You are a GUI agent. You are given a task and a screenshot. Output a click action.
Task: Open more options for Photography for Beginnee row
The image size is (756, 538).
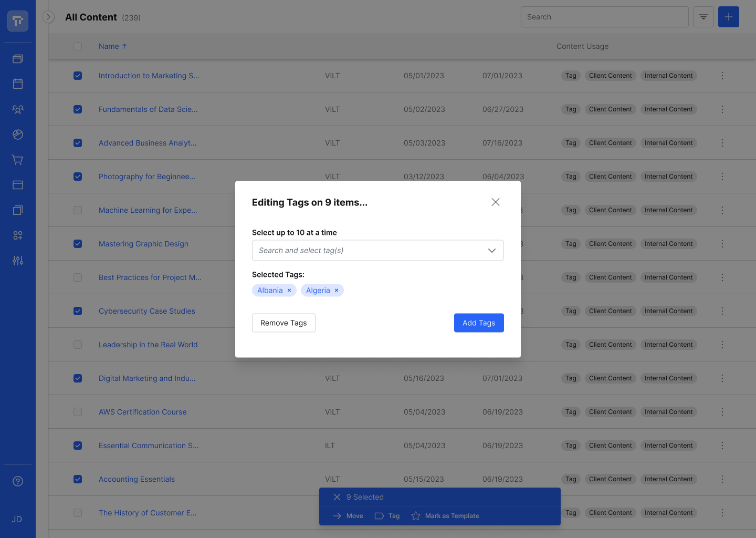tap(722, 177)
